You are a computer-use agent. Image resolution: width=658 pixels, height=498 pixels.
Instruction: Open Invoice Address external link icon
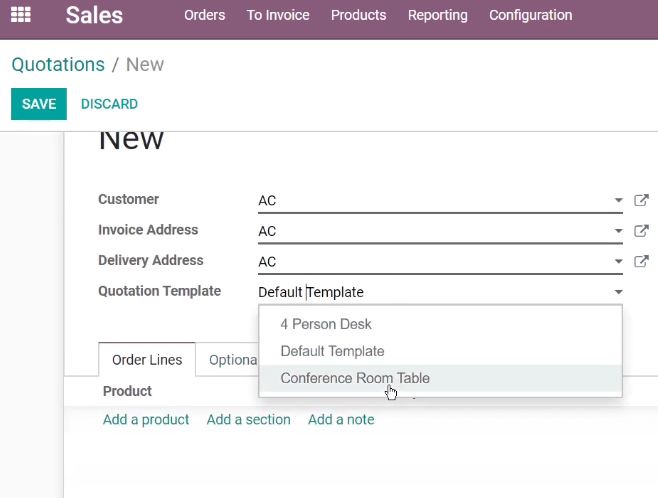pyautogui.click(x=641, y=231)
